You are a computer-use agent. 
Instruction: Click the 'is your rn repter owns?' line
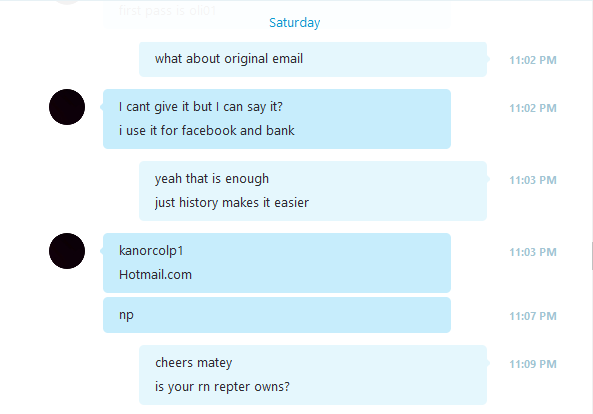(x=222, y=387)
